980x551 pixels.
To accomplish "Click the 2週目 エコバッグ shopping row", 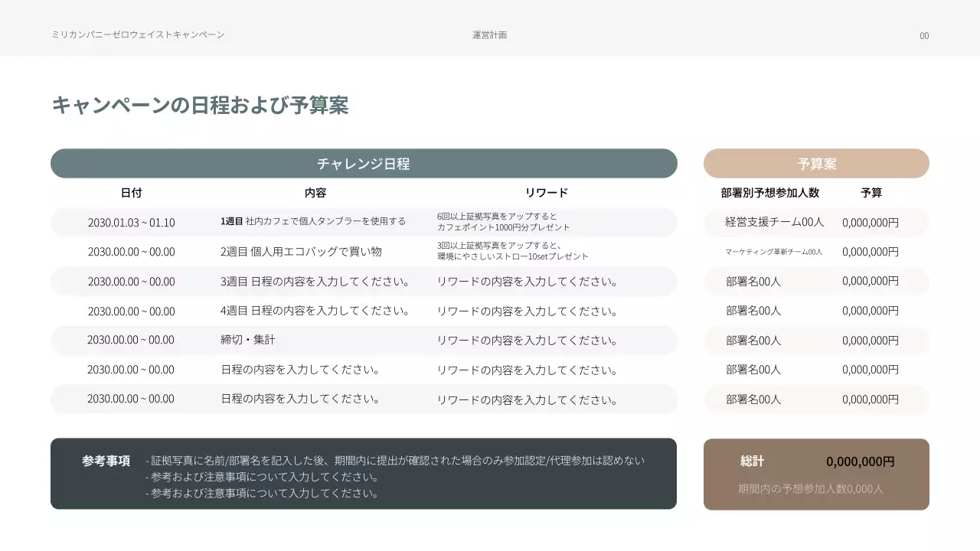I will [364, 252].
